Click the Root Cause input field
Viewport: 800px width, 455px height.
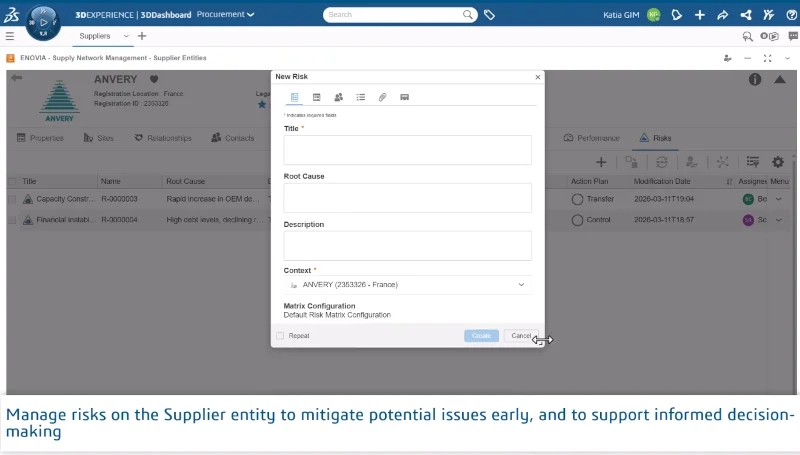(407, 198)
